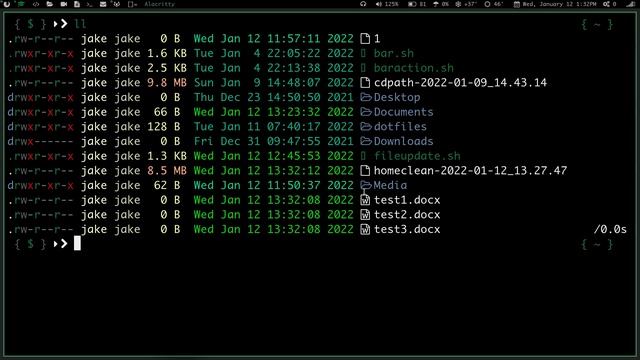Click the Desktop directory name
The height and width of the screenshot is (360, 640).
click(397, 98)
